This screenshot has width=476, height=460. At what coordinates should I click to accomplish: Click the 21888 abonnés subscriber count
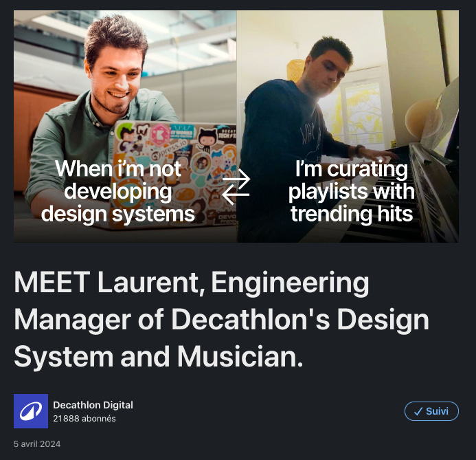coord(84,419)
